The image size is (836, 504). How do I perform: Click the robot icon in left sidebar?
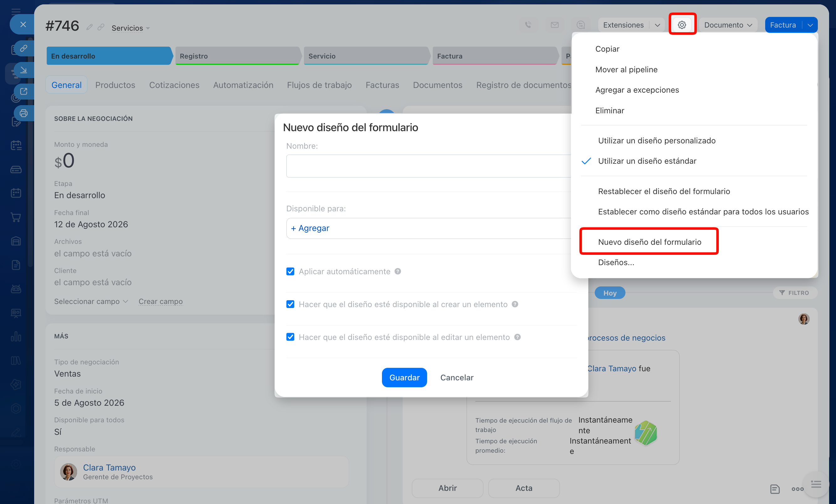click(16, 289)
